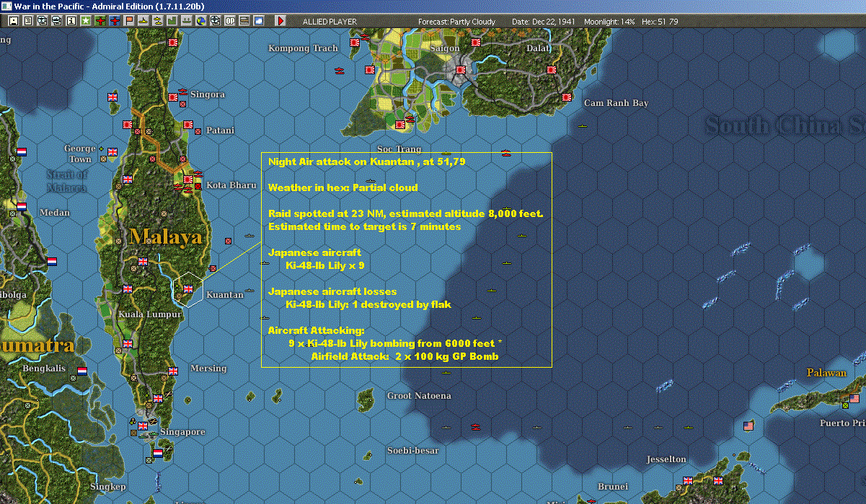Click the Groot Natoena island label
The image size is (866, 504).
[419, 396]
